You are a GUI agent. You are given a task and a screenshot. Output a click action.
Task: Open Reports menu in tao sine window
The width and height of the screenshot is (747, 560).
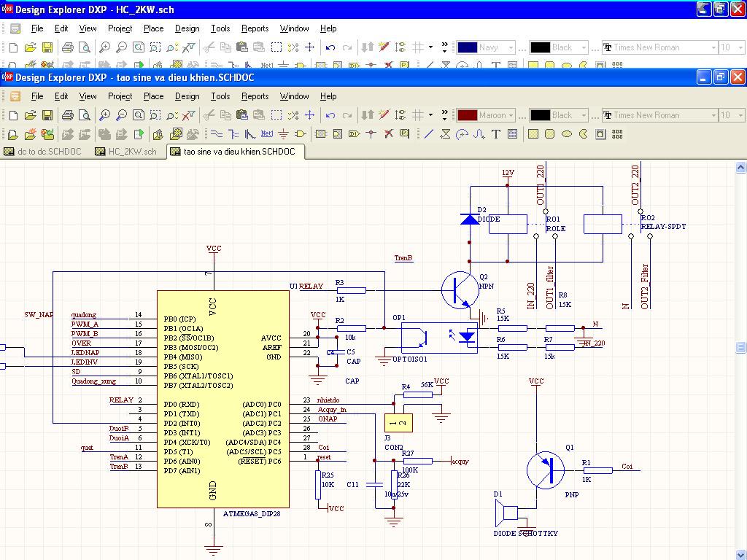(255, 96)
